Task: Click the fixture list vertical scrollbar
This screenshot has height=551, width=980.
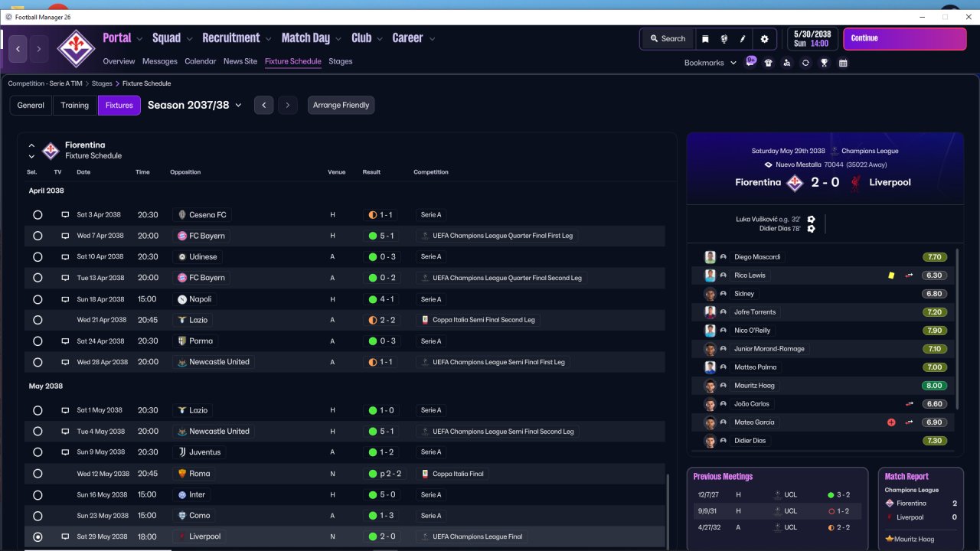Action: coord(668,511)
